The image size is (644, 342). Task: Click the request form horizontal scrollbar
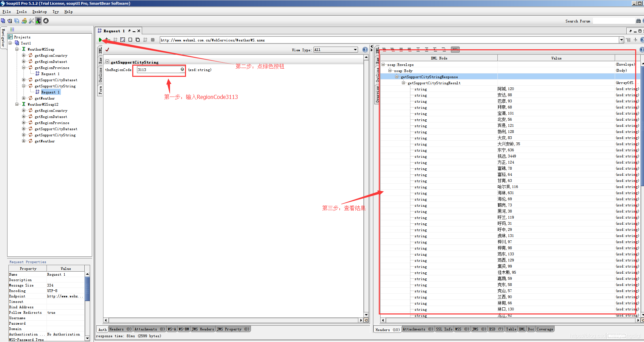click(x=233, y=320)
